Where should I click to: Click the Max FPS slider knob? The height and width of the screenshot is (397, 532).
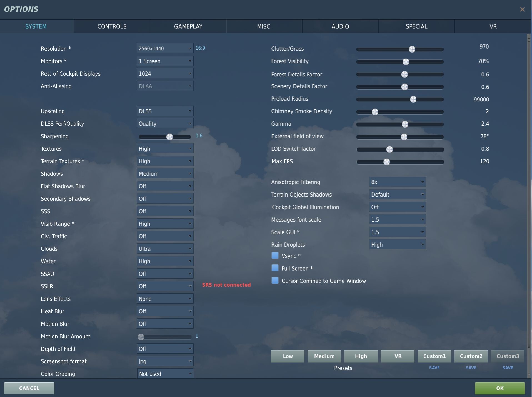(x=386, y=162)
